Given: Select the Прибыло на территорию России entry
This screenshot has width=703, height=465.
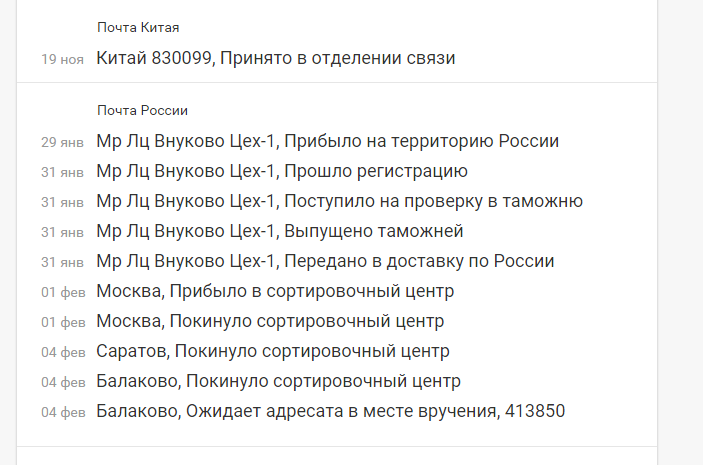Looking at the screenshot, I should pyautogui.click(x=328, y=141).
